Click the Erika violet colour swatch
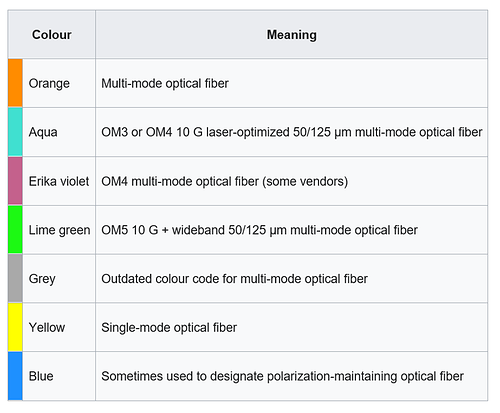This screenshot has height=413, width=500. tap(15, 181)
